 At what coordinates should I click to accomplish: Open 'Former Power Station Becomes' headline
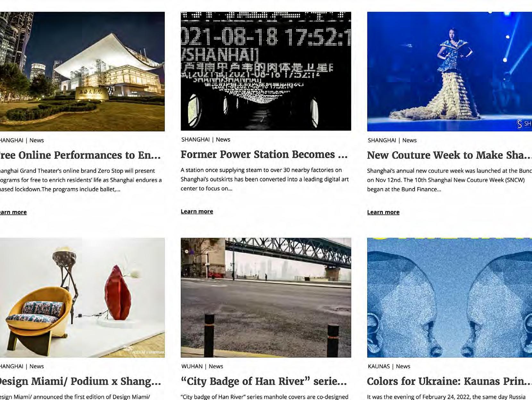264,154
